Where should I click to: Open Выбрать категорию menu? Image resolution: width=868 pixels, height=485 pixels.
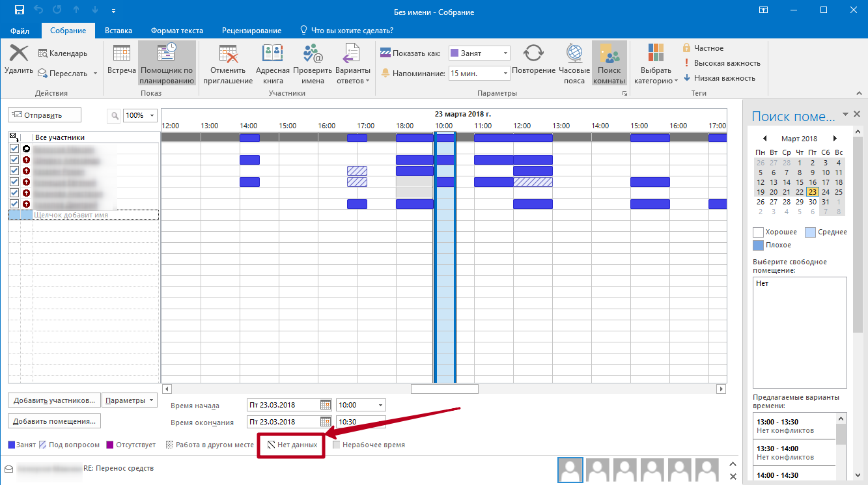click(656, 64)
